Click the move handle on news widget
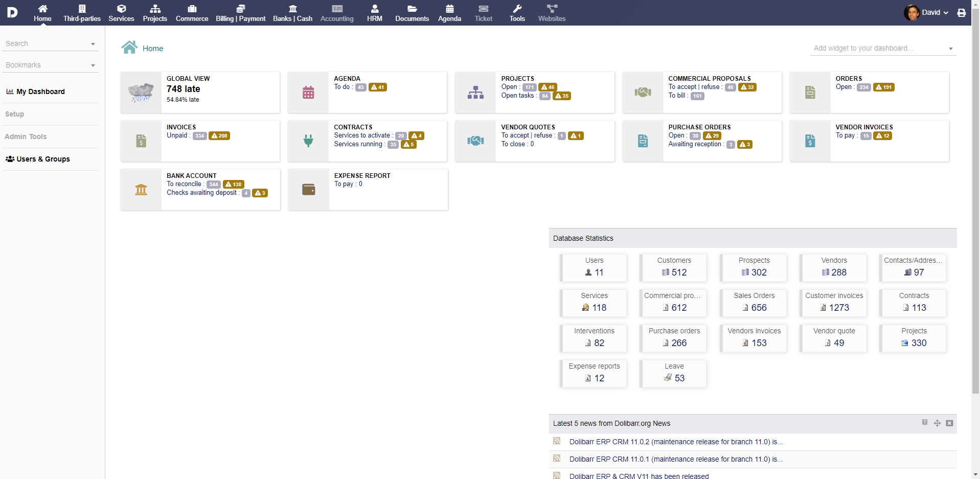 [937, 423]
